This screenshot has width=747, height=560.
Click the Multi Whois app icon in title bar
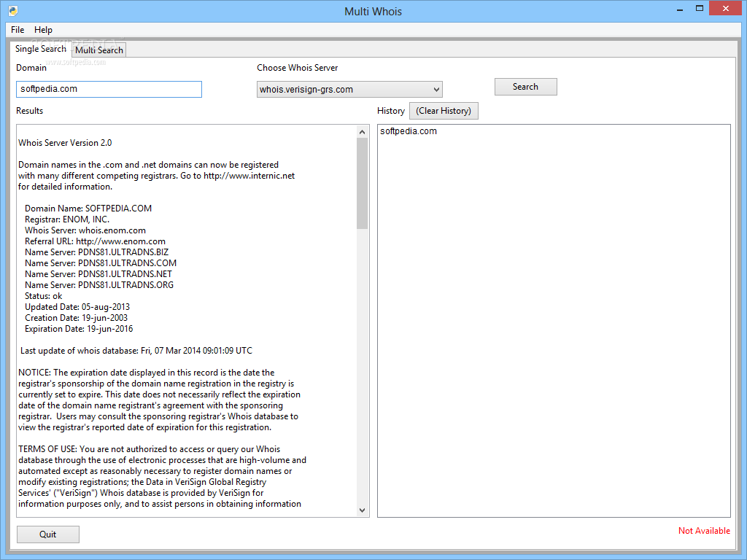[x=13, y=10]
